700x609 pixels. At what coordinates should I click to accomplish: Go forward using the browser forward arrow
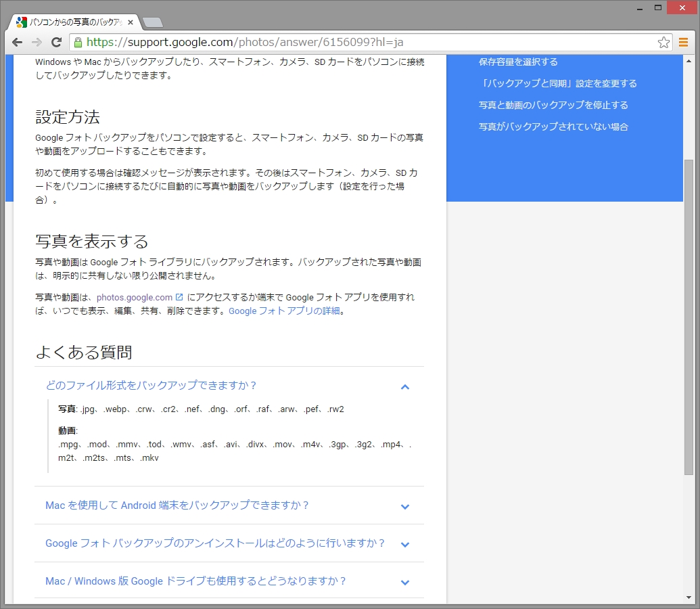[37, 43]
